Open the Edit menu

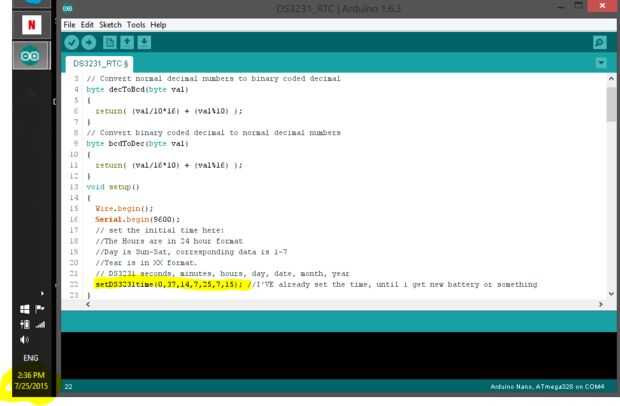[87, 25]
